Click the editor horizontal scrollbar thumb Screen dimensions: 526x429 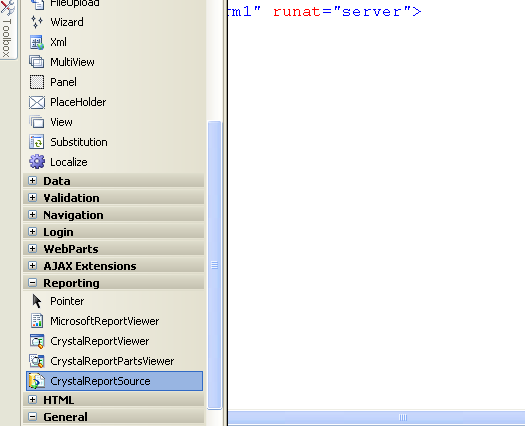pyautogui.click(x=377, y=418)
